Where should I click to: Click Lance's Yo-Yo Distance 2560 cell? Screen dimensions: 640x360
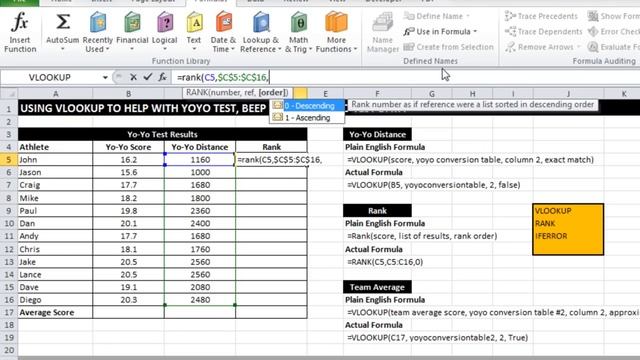coord(200,274)
